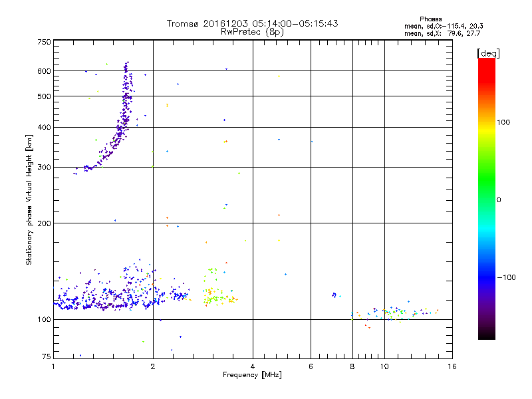Click the 'Phases' header label
Screen dimensions: 532x399
430,19
